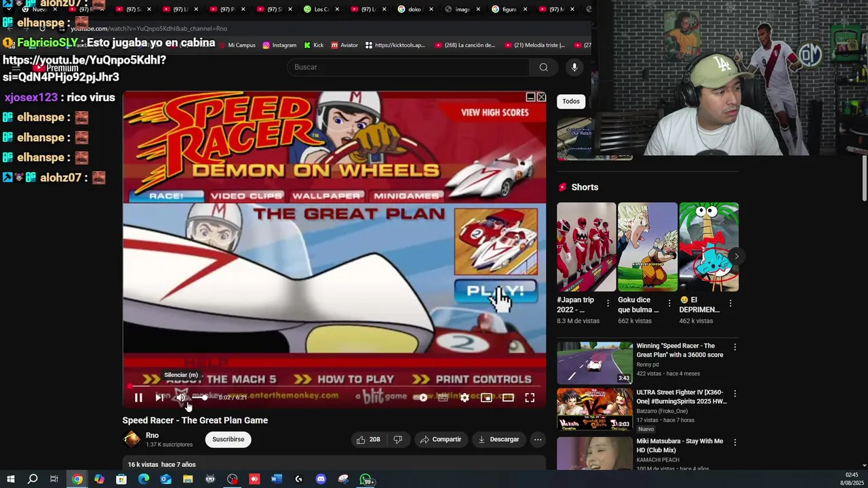Viewport: 868px width, 488px height.
Task: Open Microsoft Edge from taskbar
Action: pyautogui.click(x=144, y=479)
